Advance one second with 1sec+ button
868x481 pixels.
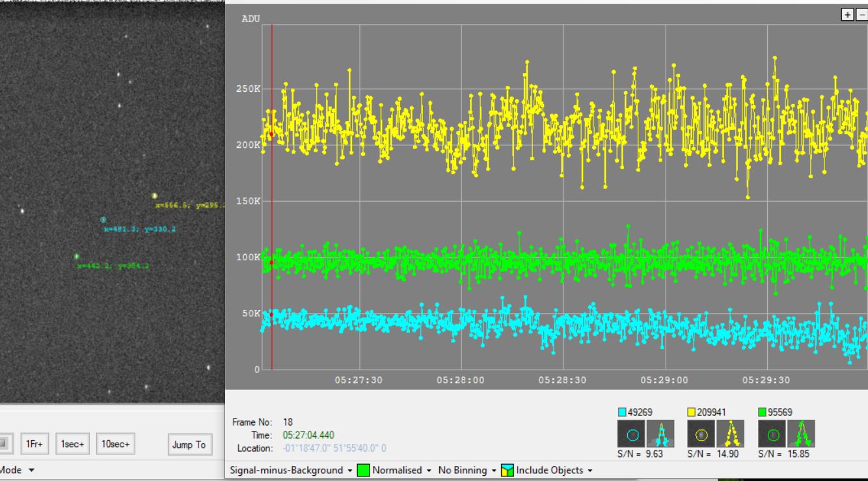tap(72, 445)
